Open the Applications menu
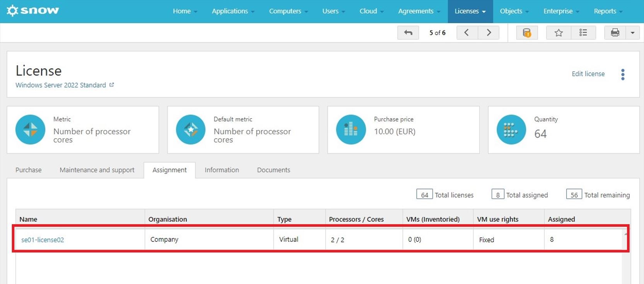 coord(233,11)
